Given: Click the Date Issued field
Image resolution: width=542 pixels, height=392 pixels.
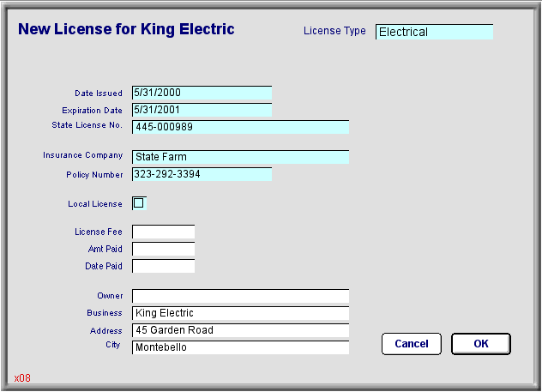Looking at the screenshot, I should pyautogui.click(x=202, y=93).
